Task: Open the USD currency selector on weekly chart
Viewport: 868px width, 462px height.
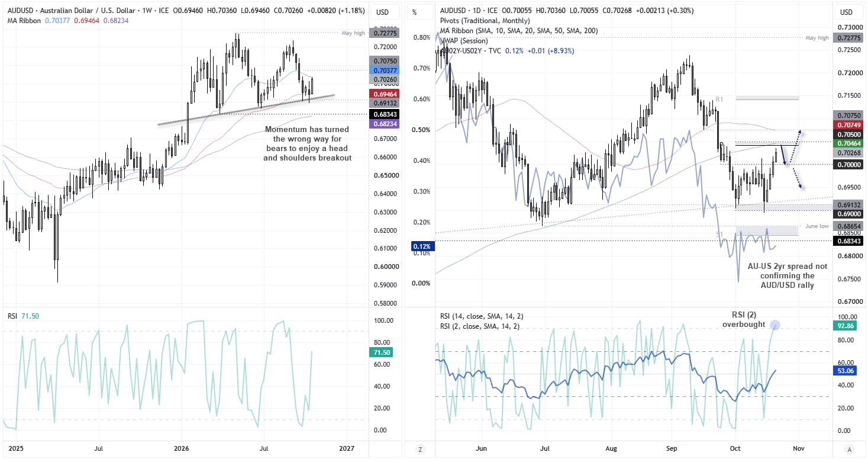Action: click(382, 12)
